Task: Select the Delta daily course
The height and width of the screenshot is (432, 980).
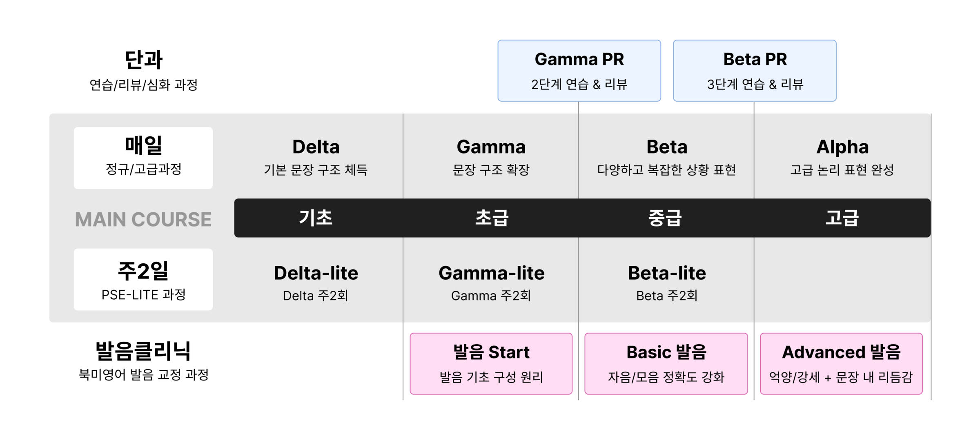Action: coord(316,156)
